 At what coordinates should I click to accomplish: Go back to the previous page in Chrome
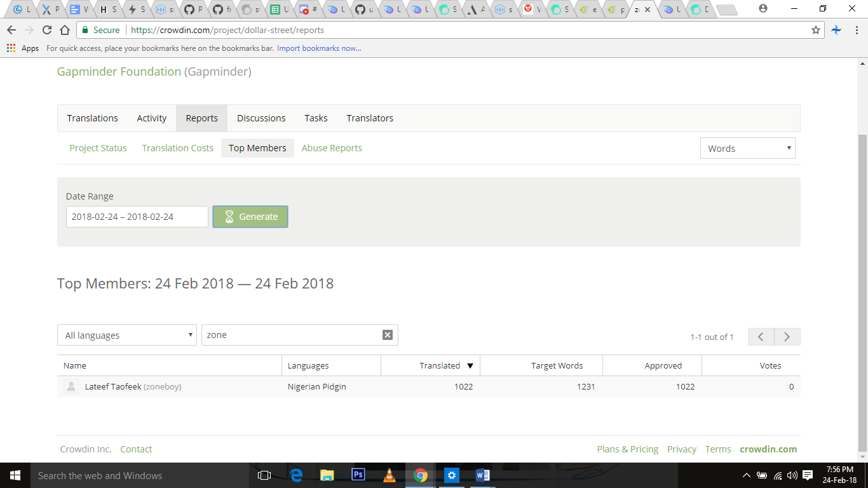coord(11,30)
